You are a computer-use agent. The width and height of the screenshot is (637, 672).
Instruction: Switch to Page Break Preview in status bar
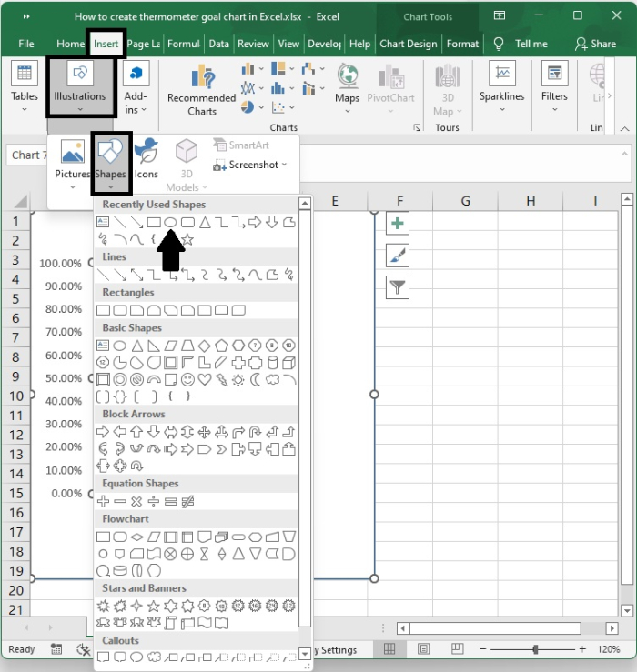[457, 649]
